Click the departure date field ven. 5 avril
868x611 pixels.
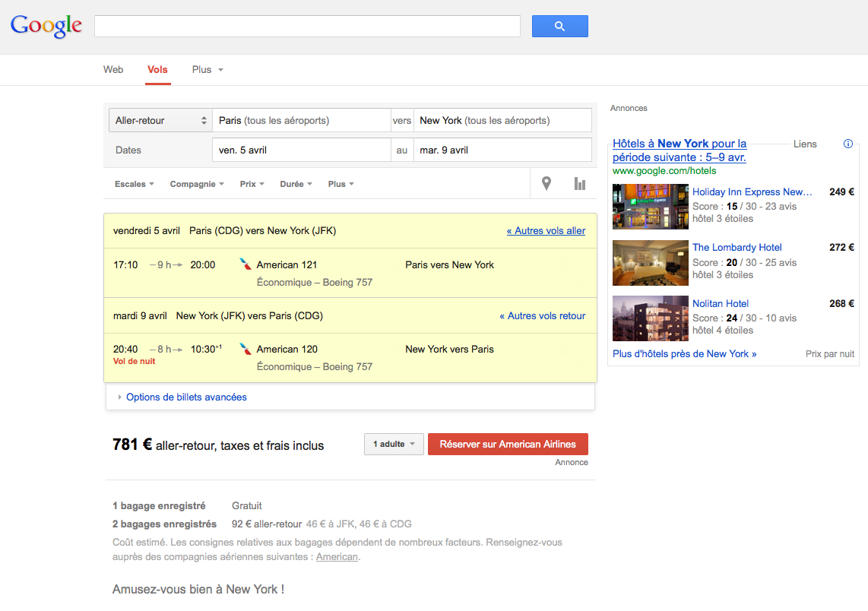pyautogui.click(x=301, y=150)
